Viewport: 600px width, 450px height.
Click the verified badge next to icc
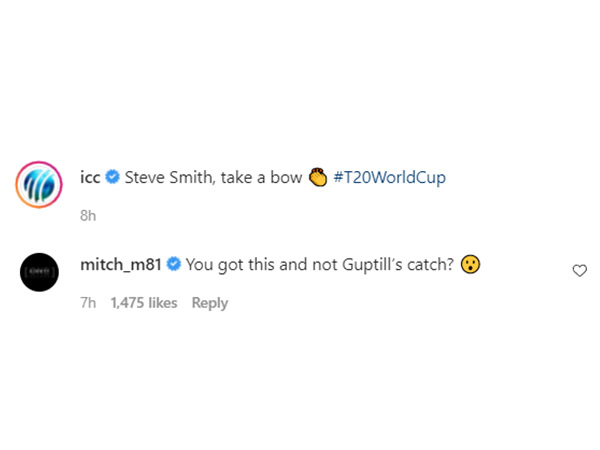(113, 178)
